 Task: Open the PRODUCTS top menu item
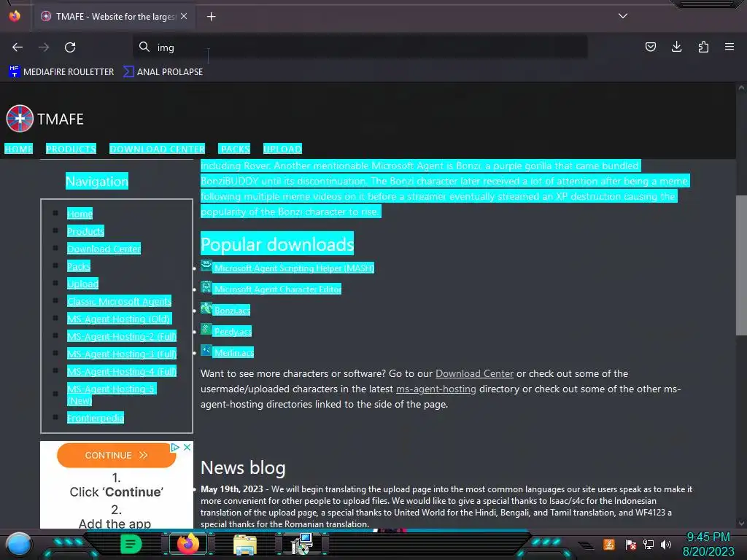71,149
